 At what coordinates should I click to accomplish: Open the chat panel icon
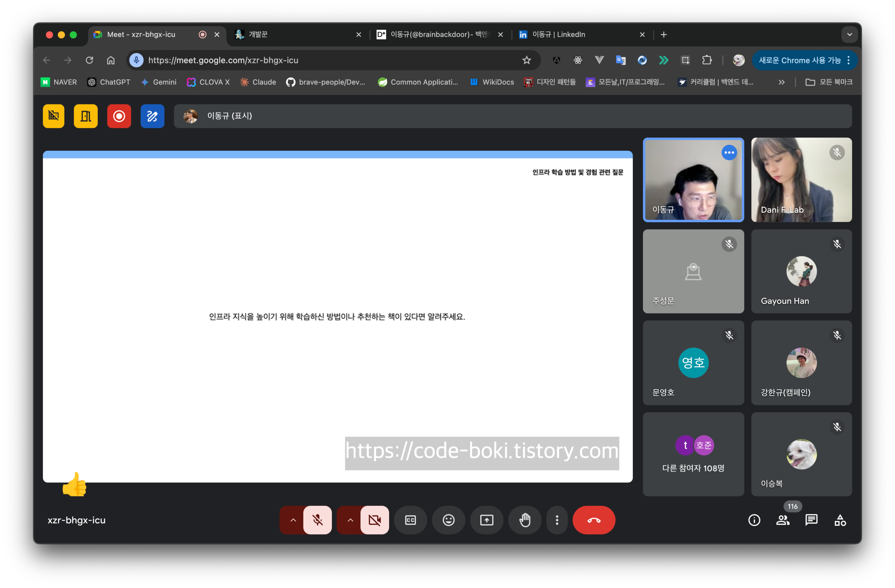point(811,520)
